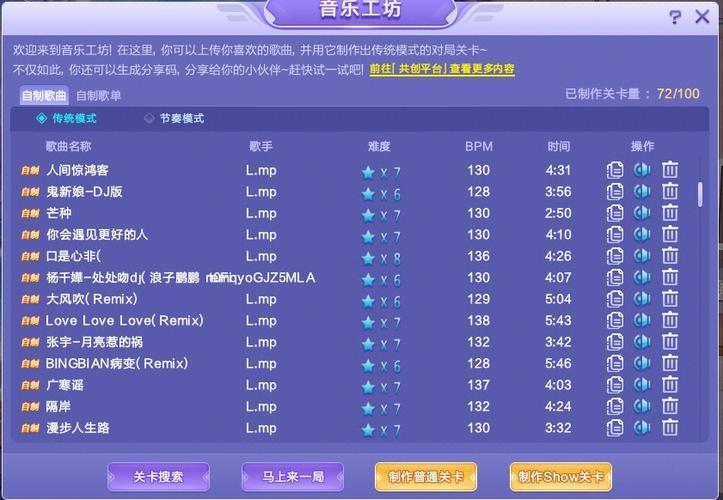Delete the song 芒种

670,213
